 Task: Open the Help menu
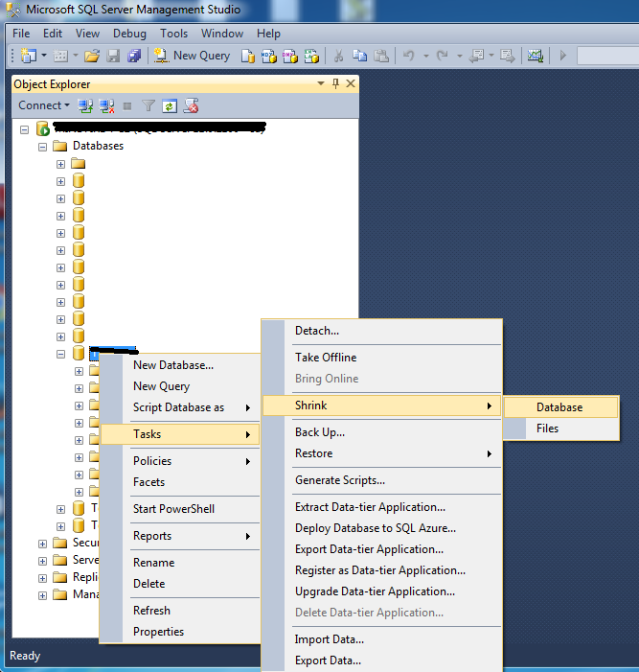268,34
